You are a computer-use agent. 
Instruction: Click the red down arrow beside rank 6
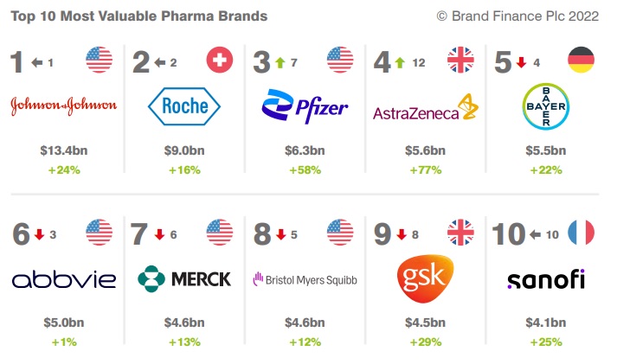coord(39,234)
